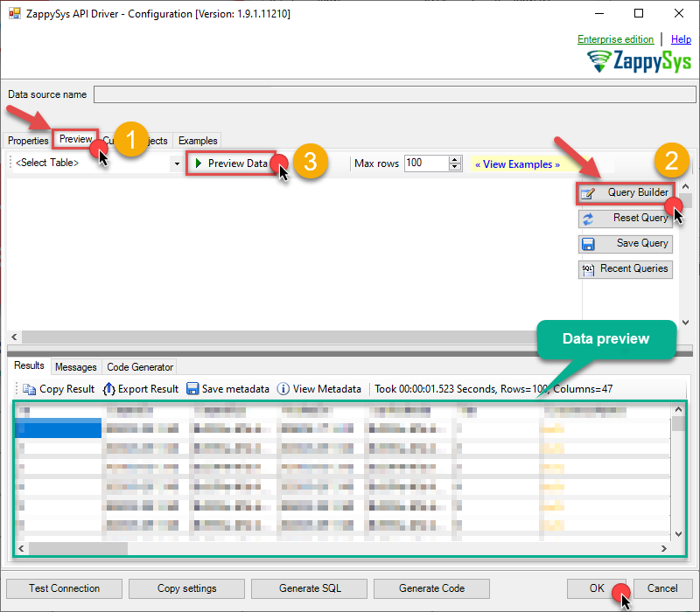Click the Copy Result icon
The height and width of the screenshot is (612, 700).
[x=29, y=389]
